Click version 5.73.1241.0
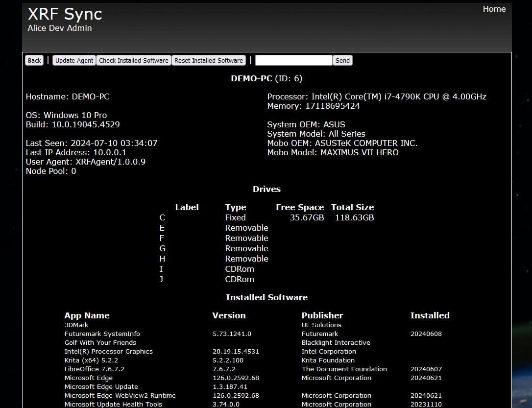532x408 pixels. [x=232, y=334]
